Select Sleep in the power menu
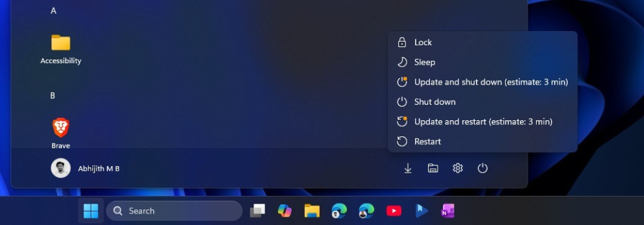644x225 pixels. (x=482, y=62)
